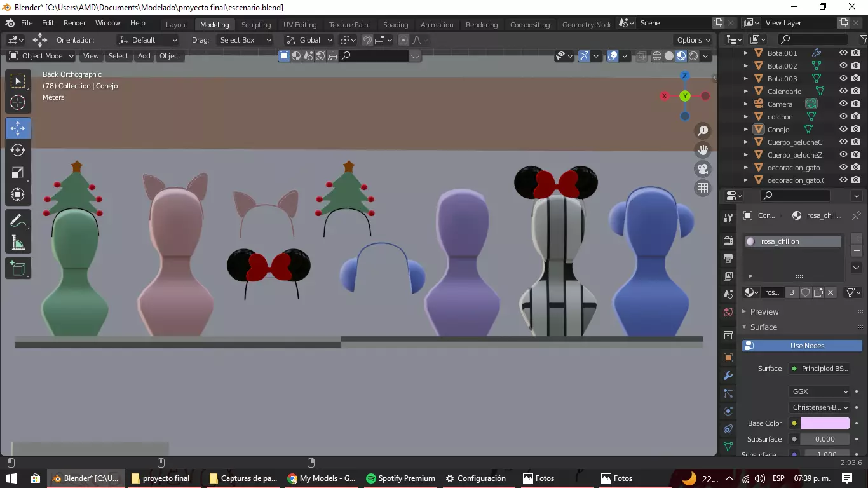The width and height of the screenshot is (868, 488).
Task: Remove material slot with minus button
Action: point(857,251)
